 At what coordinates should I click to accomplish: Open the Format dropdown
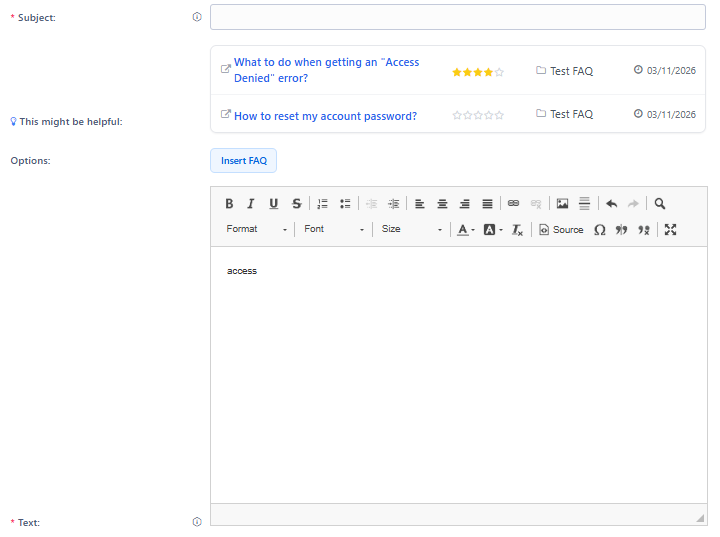(257, 229)
